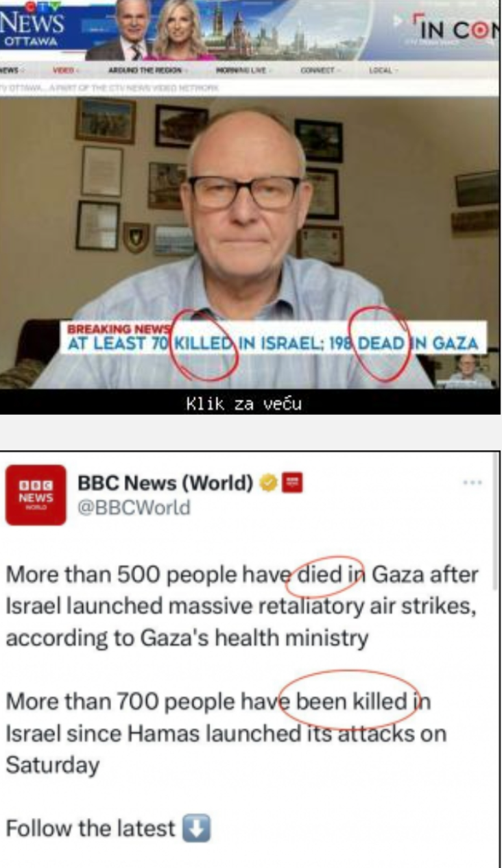Click the gold verified badge beside BBC News
The image size is (502, 868).
click(x=269, y=483)
